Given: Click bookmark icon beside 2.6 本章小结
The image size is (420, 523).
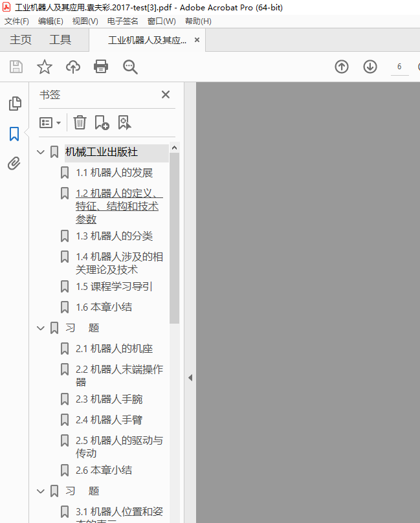Looking at the screenshot, I should [65, 471].
